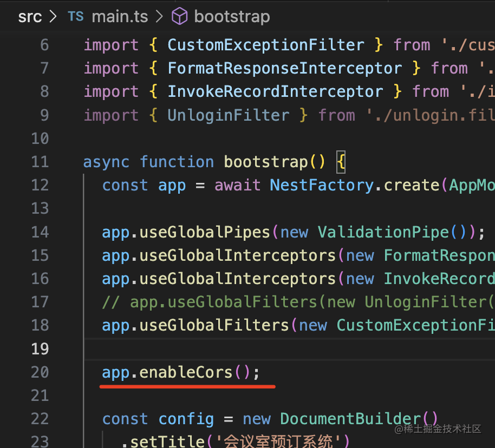Click the chevron before the bootstrap symbol

[159, 17]
